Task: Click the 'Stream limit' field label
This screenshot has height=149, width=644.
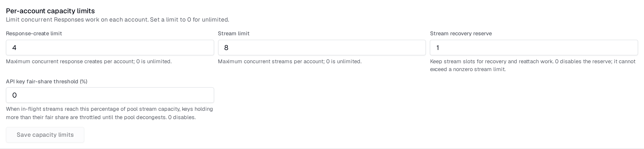Action: (234, 34)
